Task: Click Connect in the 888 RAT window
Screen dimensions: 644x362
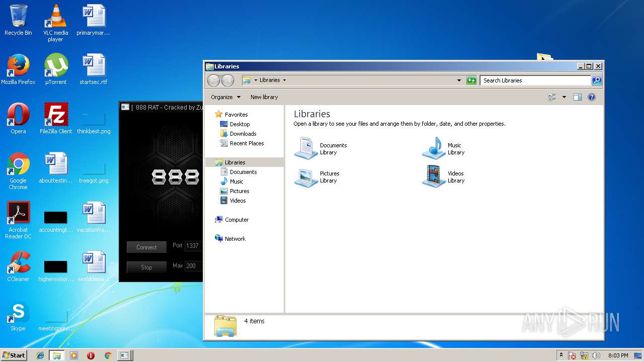Action: point(146,247)
